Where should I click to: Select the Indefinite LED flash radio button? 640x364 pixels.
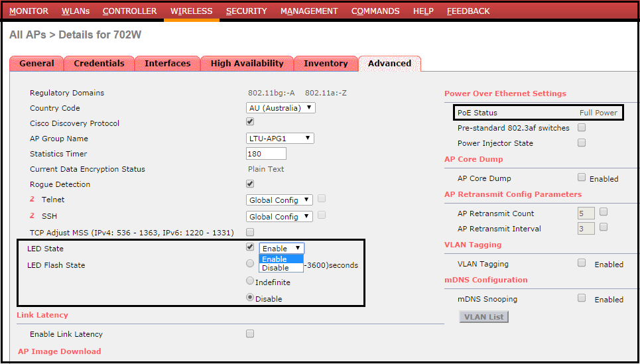tap(250, 281)
